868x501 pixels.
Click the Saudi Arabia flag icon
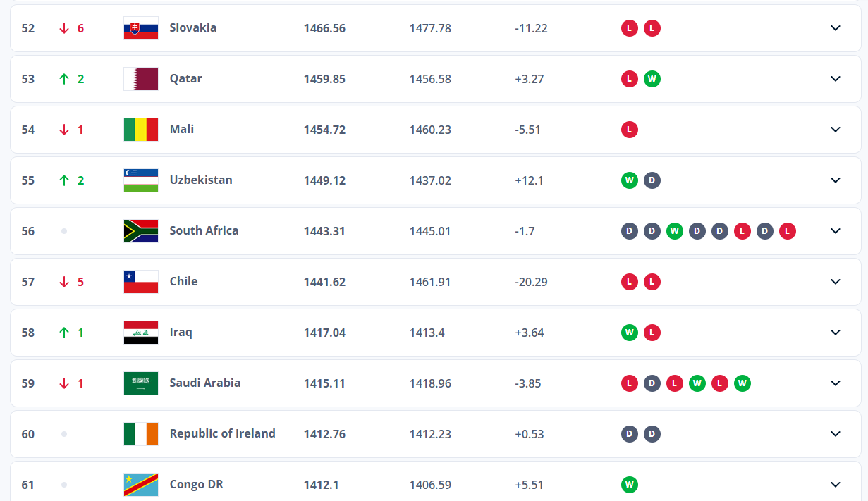pos(141,383)
